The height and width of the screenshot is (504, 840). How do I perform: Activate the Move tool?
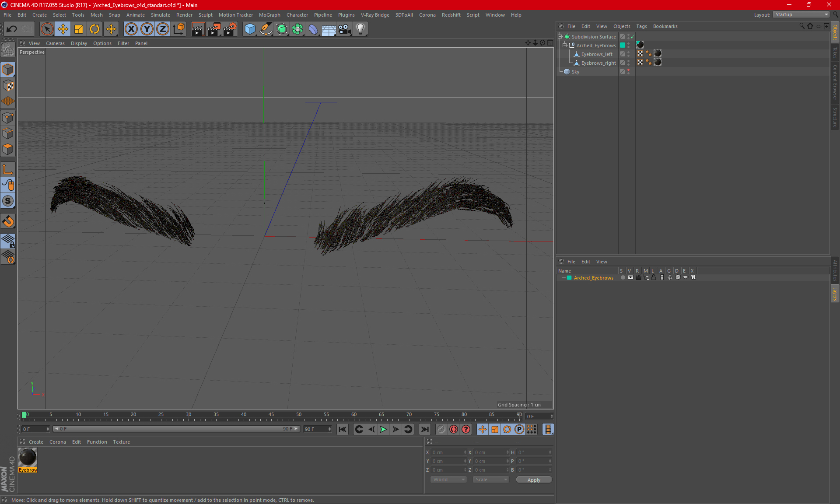[x=63, y=29]
